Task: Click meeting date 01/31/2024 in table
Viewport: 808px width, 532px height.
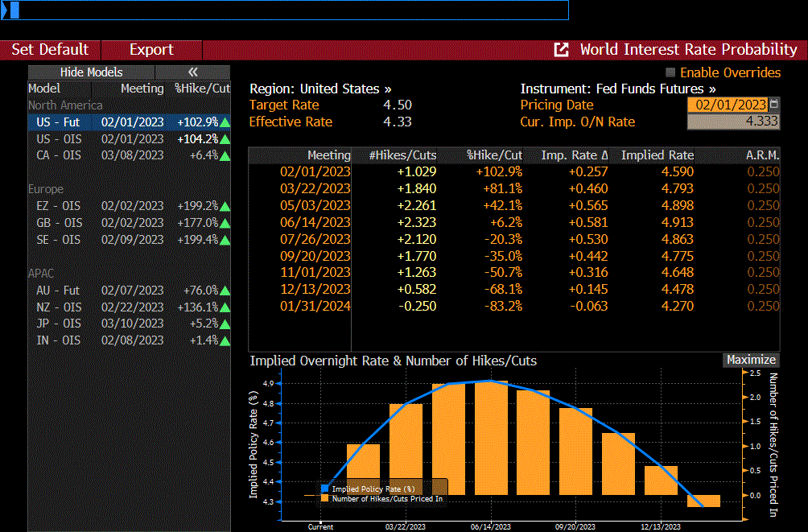Action: tap(315, 306)
